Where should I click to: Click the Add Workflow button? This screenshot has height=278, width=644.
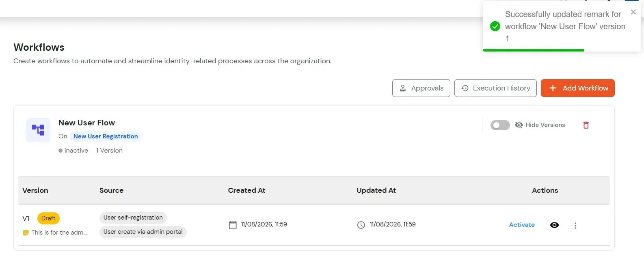tap(577, 88)
